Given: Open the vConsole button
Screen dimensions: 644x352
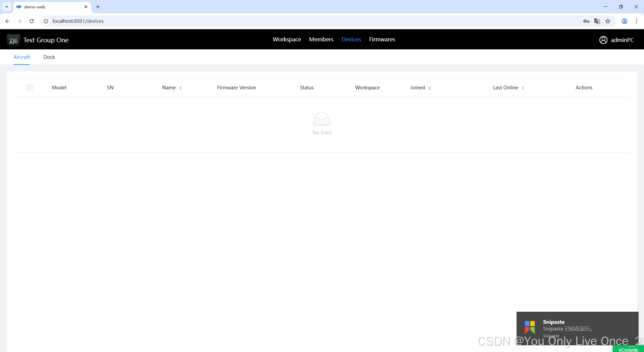Looking at the screenshot, I should click(x=628, y=349).
